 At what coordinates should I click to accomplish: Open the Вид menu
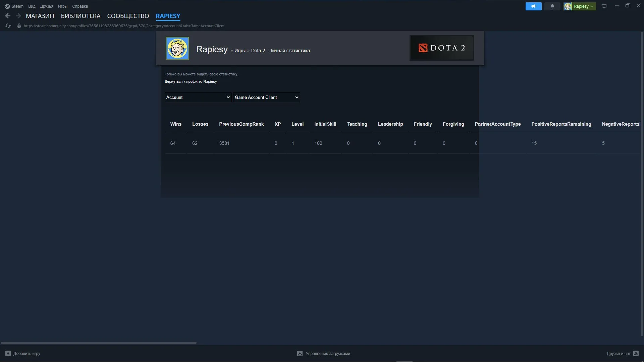tap(32, 6)
